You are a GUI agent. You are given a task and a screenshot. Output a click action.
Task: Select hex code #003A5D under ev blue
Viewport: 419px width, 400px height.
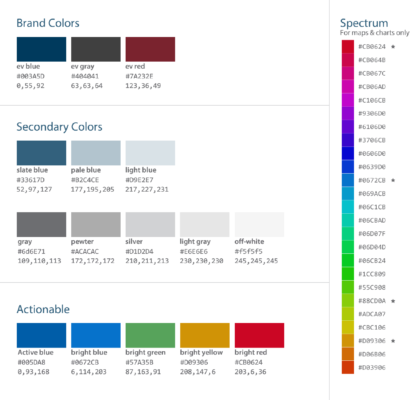click(31, 76)
